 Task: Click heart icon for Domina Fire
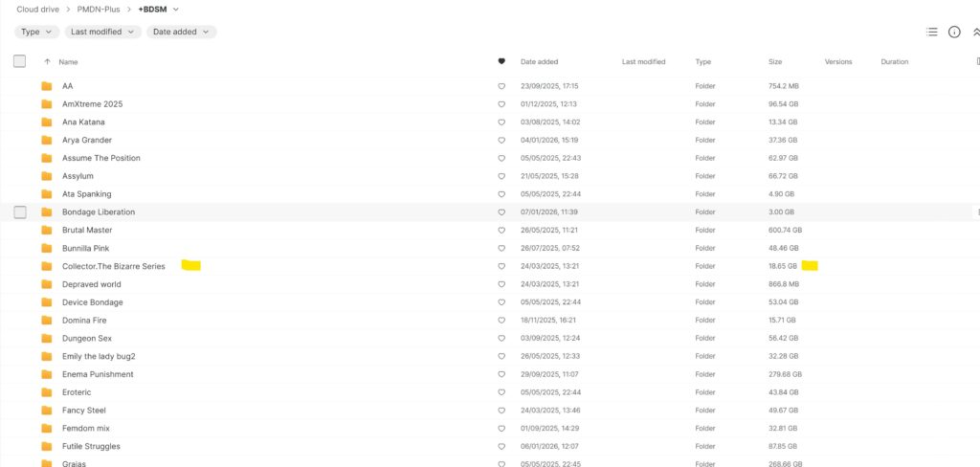(501, 321)
